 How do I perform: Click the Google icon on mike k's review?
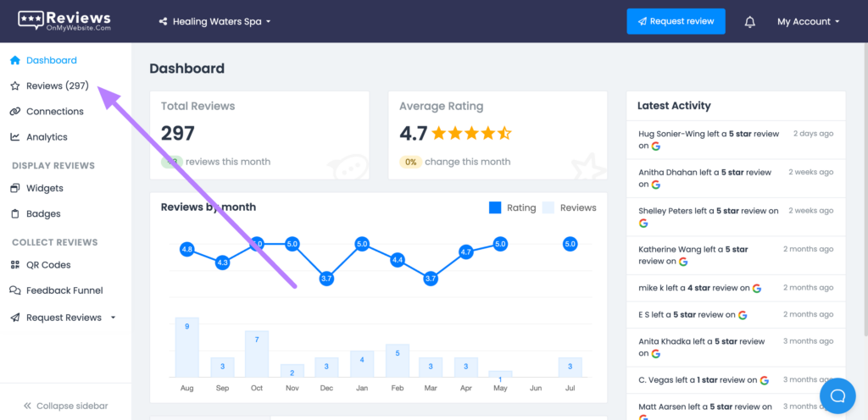(x=757, y=288)
